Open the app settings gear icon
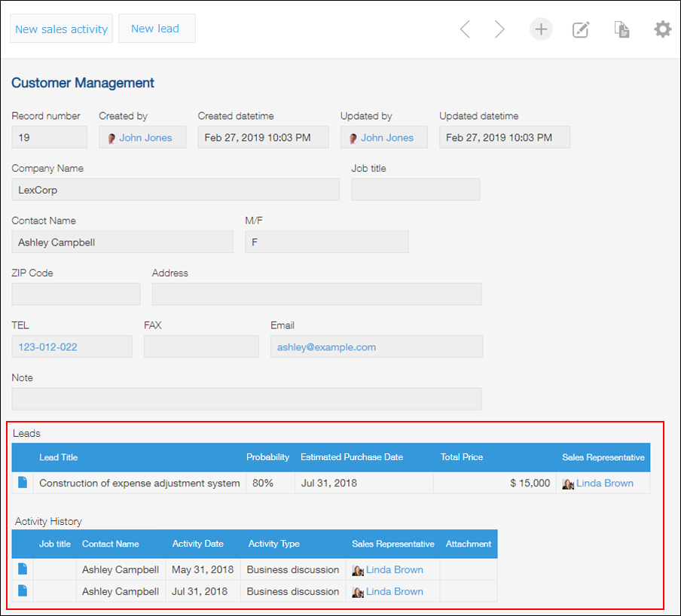This screenshot has width=681, height=616. coord(662,29)
